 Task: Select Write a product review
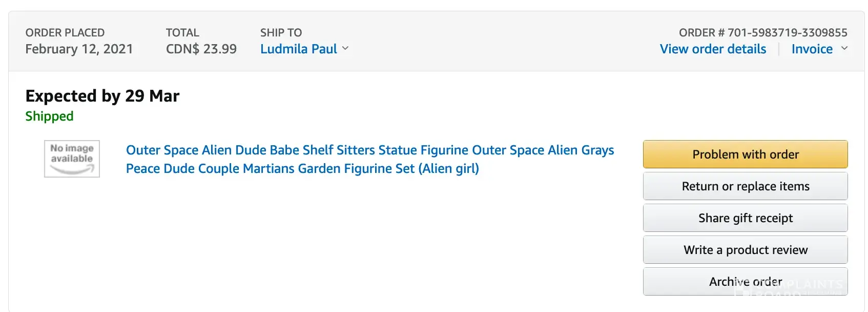(x=745, y=250)
